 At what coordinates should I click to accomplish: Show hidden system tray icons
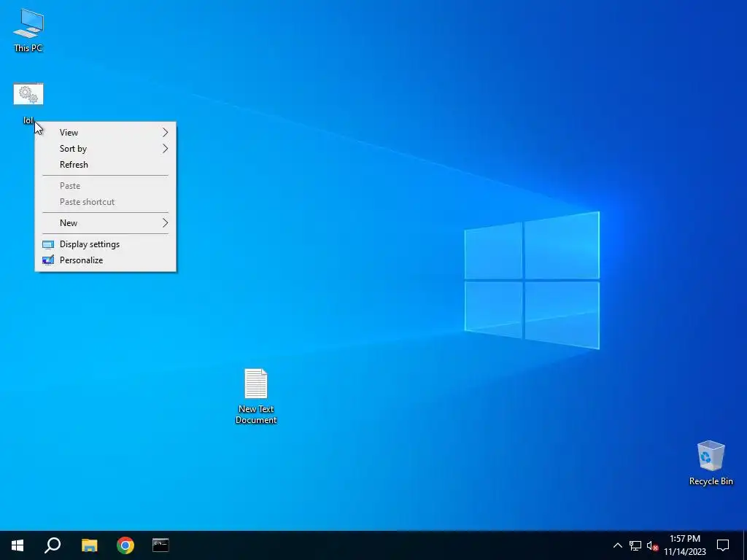[617, 545]
